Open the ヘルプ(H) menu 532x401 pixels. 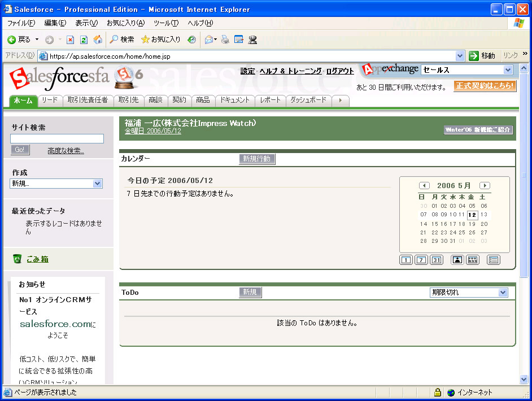point(200,23)
